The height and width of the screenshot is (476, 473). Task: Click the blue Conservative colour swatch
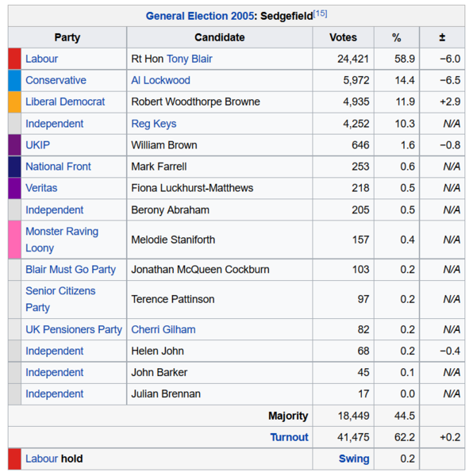click(14, 80)
